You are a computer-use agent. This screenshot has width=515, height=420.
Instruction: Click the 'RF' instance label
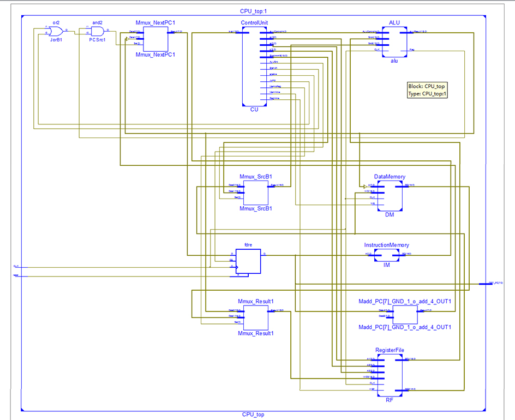[x=389, y=400]
